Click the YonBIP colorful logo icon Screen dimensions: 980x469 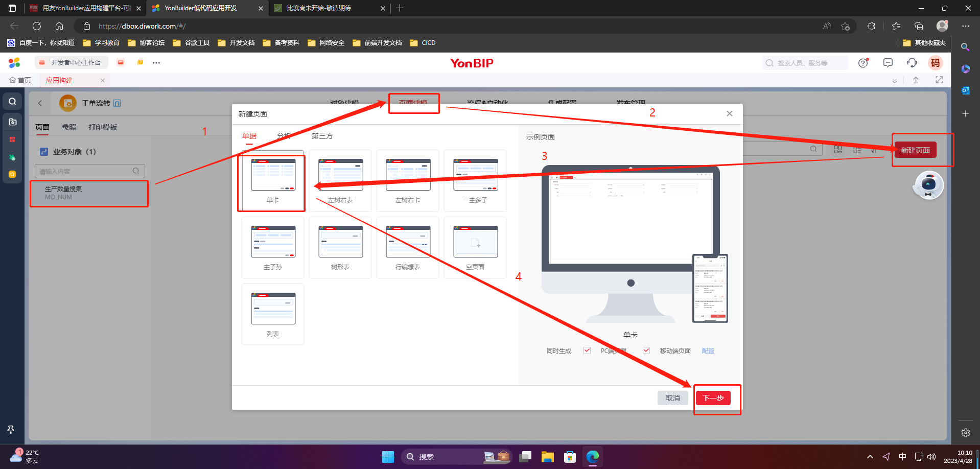coord(14,63)
